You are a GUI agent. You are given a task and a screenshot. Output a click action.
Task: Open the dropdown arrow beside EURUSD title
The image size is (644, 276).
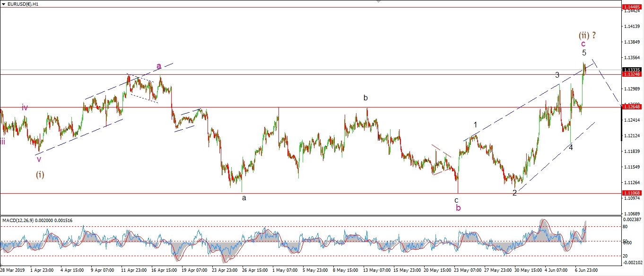click(x=4, y=3)
